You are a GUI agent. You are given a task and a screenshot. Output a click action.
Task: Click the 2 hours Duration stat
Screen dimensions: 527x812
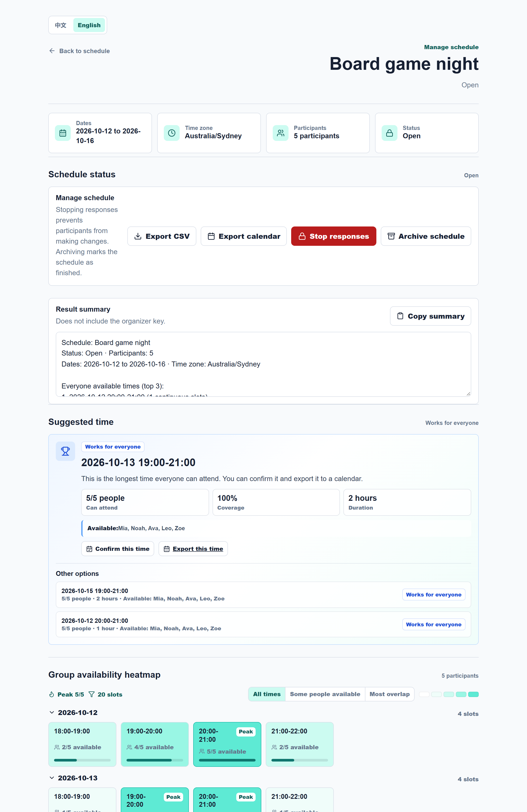[x=407, y=502]
